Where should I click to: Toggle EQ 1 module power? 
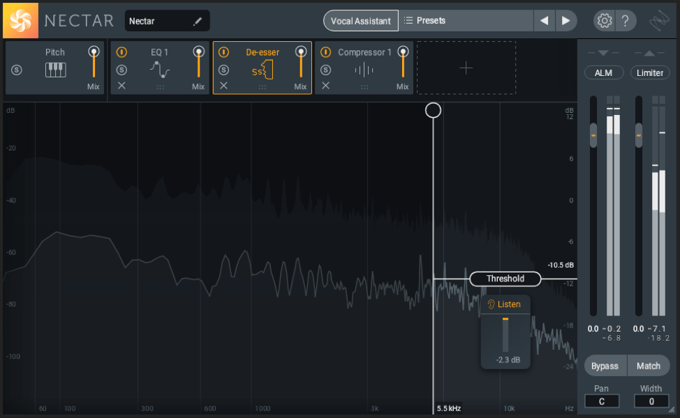click(x=121, y=52)
